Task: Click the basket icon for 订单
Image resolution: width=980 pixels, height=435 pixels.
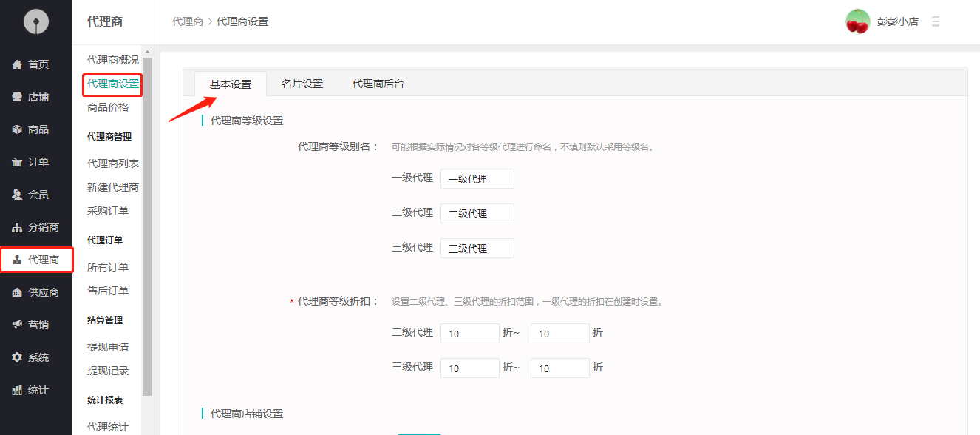Action: click(17, 162)
